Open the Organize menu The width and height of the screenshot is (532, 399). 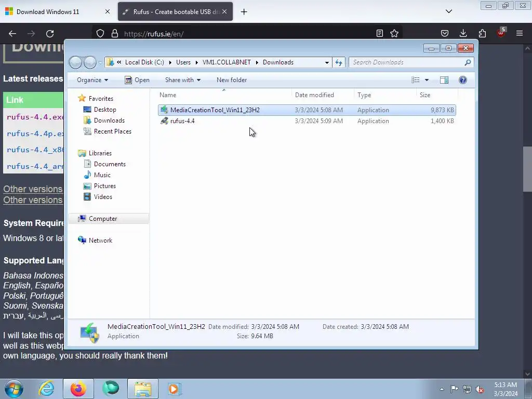point(92,80)
